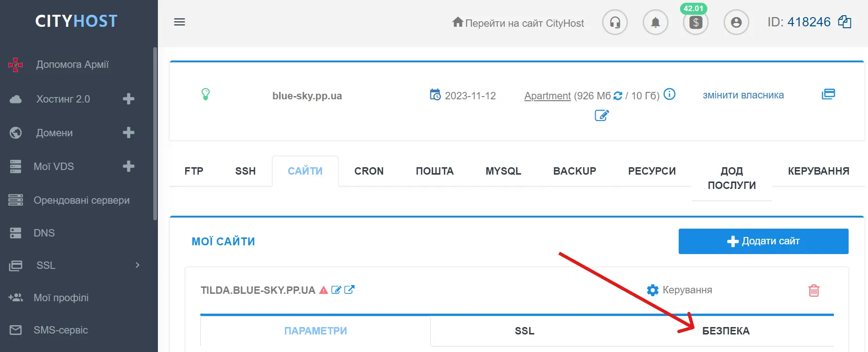Image resolution: width=868 pixels, height=352 pixels.
Task: Add VDS with plus next to Мої VDS
Action: pyautogui.click(x=128, y=166)
